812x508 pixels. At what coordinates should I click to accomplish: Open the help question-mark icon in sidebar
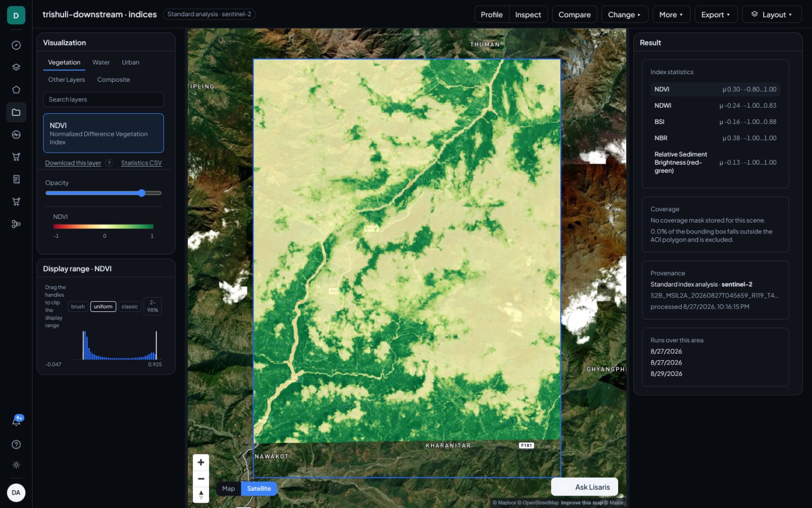pyautogui.click(x=16, y=445)
